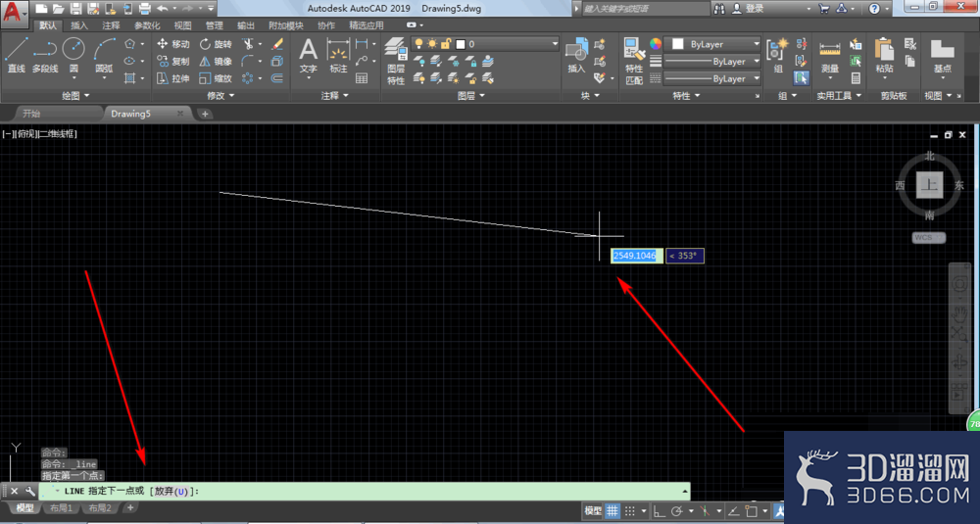Toggle object snap tracking in status bar
This screenshot has width=980, height=524.
(x=734, y=511)
